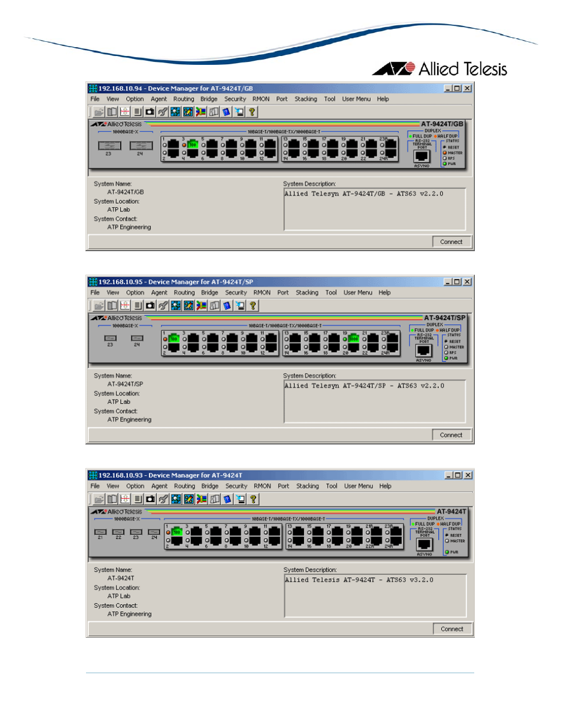Viewport: 562px width, 728px height.
Task: Click monitor toolbar icon in 192.168.10.93 window
Action: pyautogui.click(x=240, y=499)
